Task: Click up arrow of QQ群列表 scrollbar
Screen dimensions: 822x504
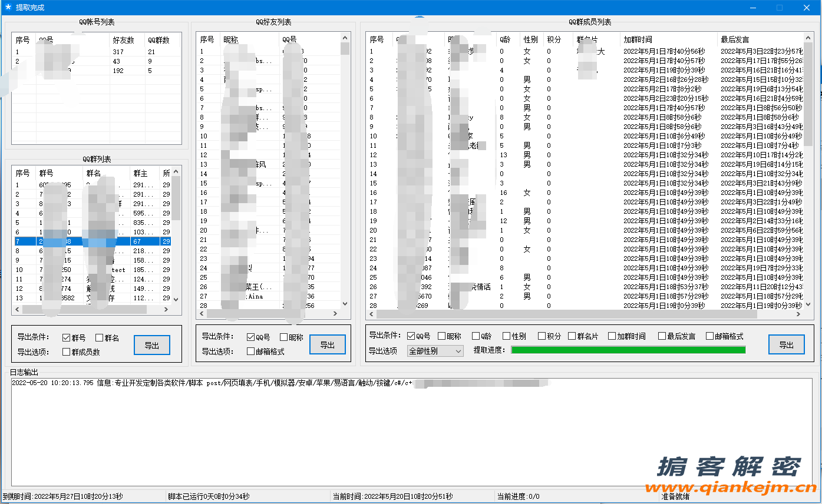Action: click(x=176, y=173)
